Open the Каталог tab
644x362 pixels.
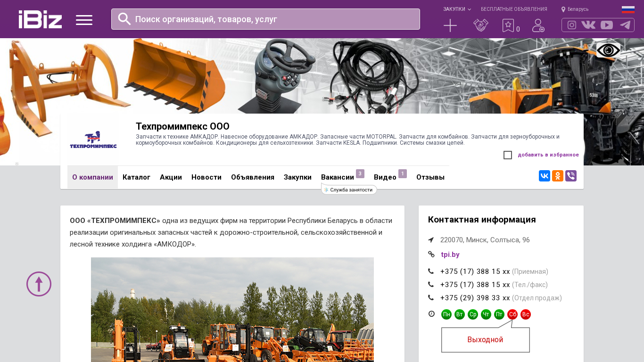[x=136, y=177]
